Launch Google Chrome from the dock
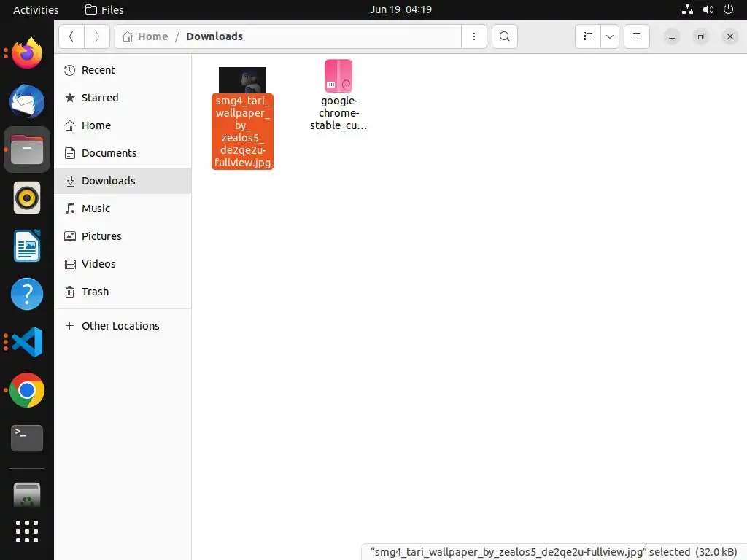The image size is (747, 560). [x=27, y=390]
